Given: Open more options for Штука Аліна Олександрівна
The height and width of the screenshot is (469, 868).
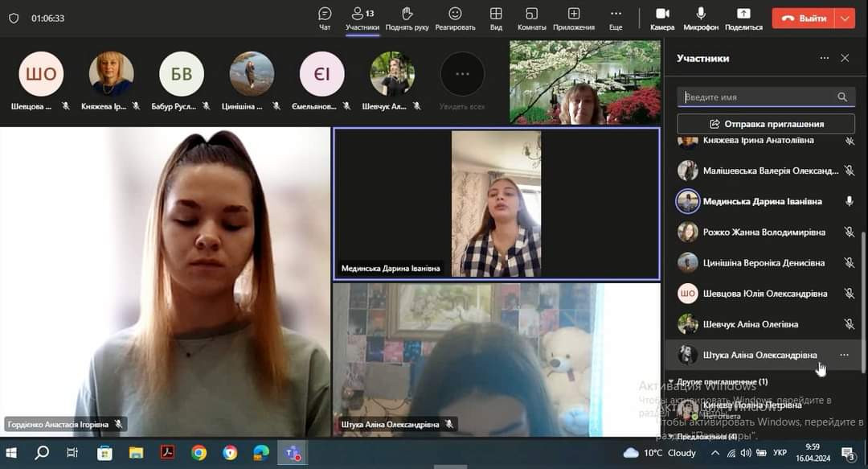Looking at the screenshot, I should (844, 355).
